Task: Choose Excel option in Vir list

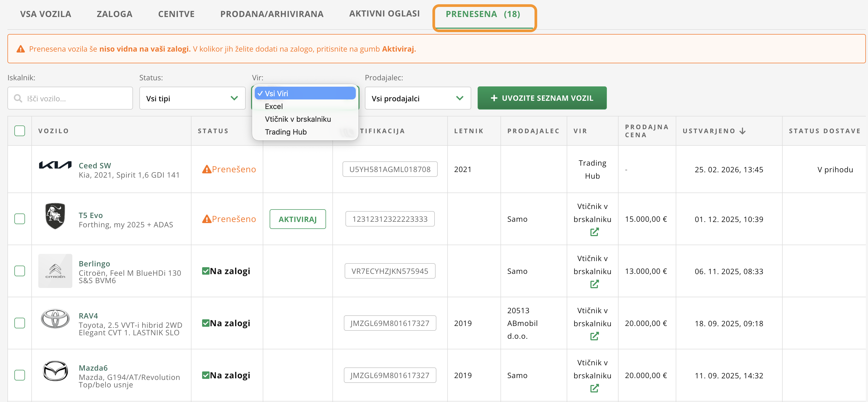Action: point(274,106)
